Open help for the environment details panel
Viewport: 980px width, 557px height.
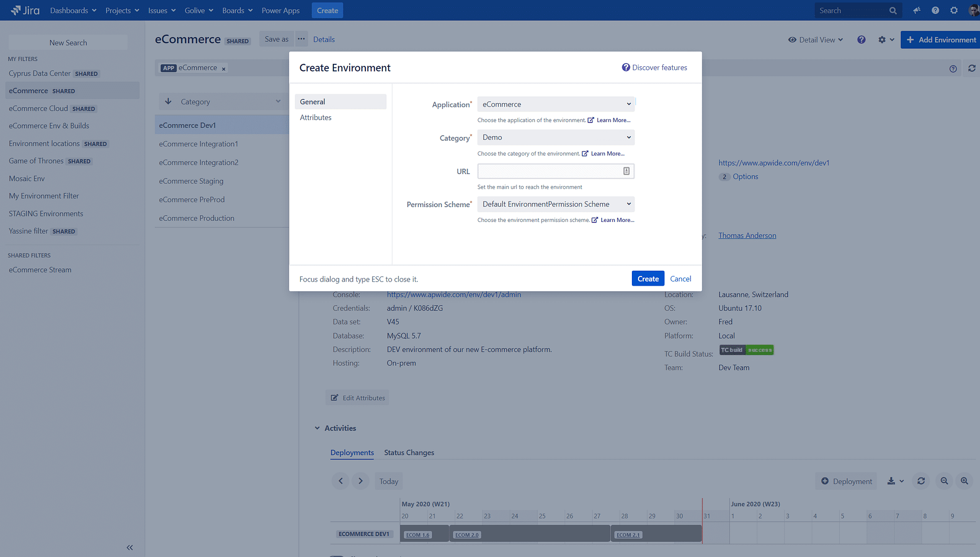pyautogui.click(x=952, y=68)
